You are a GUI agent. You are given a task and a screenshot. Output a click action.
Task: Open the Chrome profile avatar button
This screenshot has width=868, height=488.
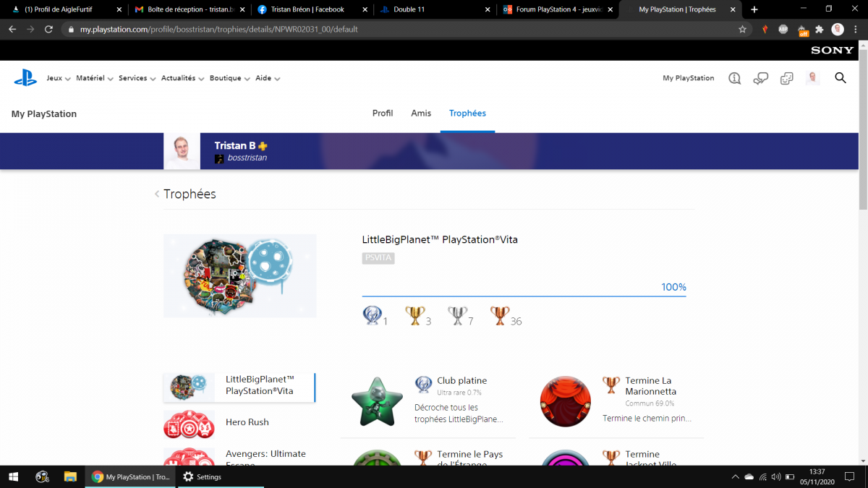(x=838, y=30)
